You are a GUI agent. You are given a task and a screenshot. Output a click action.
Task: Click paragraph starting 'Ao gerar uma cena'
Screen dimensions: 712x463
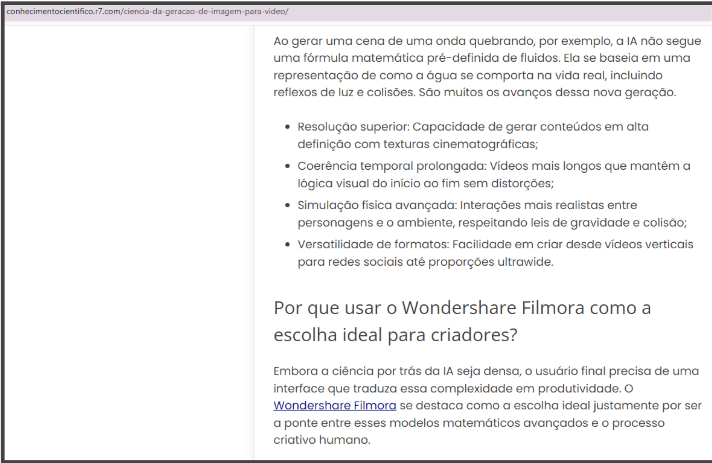pos(487,66)
